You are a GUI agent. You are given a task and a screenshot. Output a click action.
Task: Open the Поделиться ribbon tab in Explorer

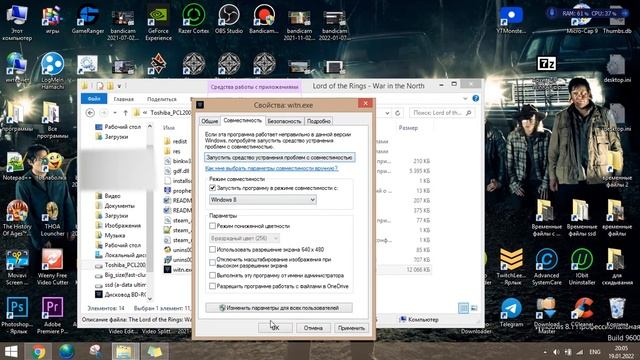pyautogui.click(x=162, y=99)
